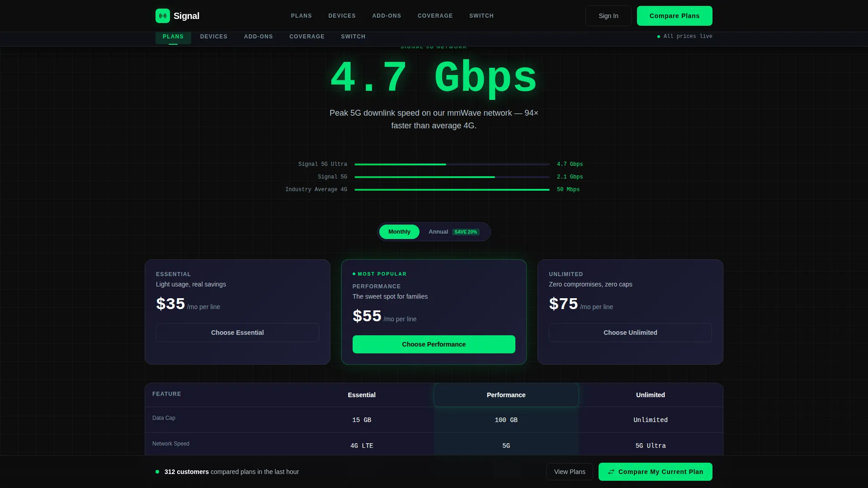
Task: Switch billing to Annual
Action: click(x=454, y=232)
